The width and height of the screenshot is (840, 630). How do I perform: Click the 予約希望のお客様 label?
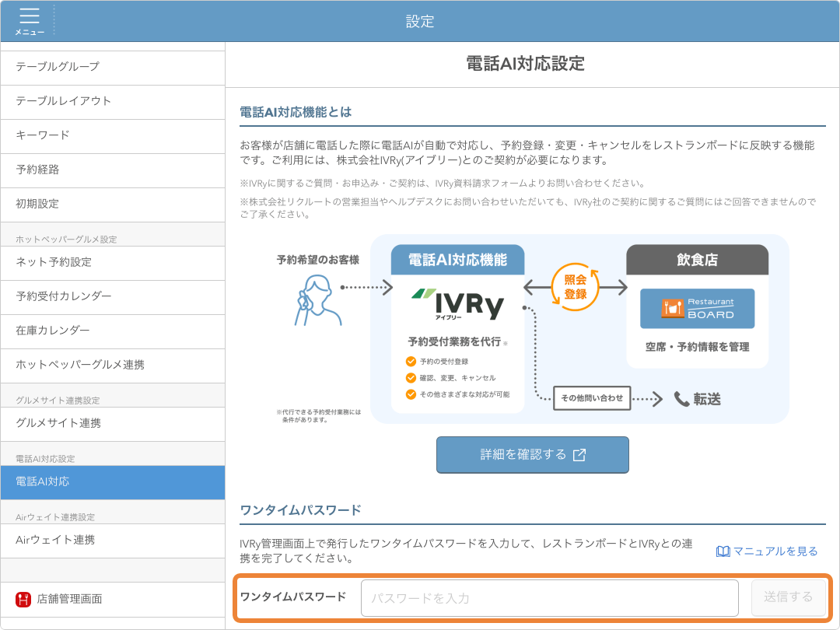(x=317, y=261)
